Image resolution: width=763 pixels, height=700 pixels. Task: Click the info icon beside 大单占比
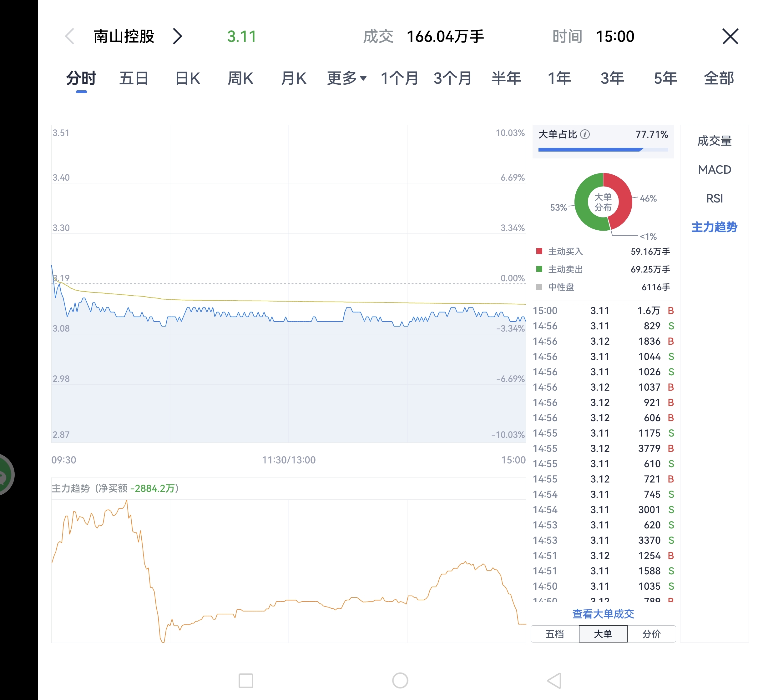585,134
